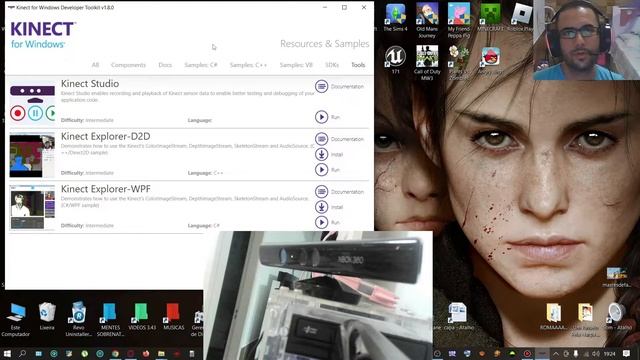Show the Samples: C# tab

[201, 65]
